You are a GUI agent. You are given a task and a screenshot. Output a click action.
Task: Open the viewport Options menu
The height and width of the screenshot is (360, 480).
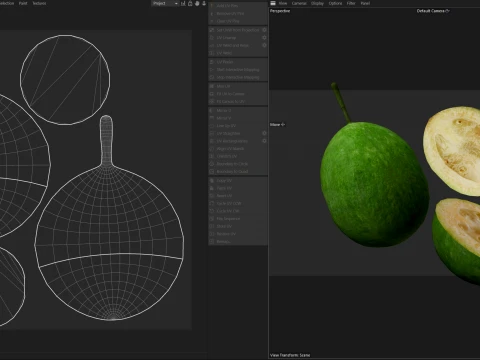pyautogui.click(x=335, y=3)
